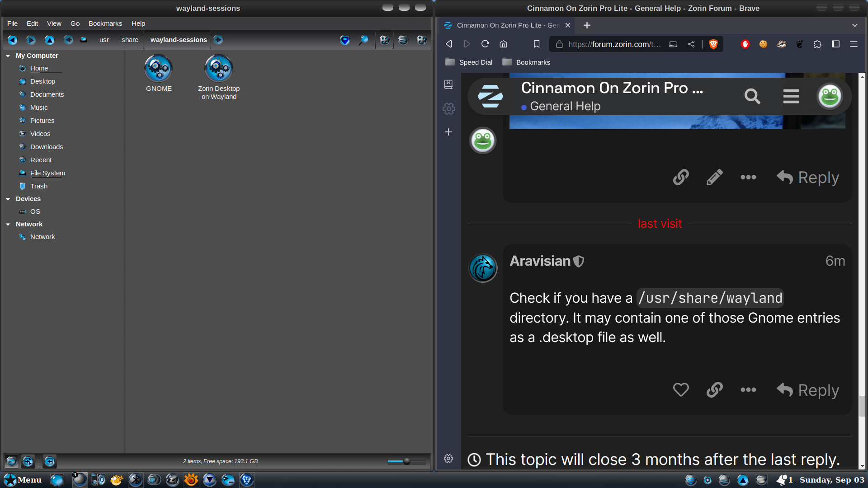Switch to icon view in file manager

click(384, 40)
